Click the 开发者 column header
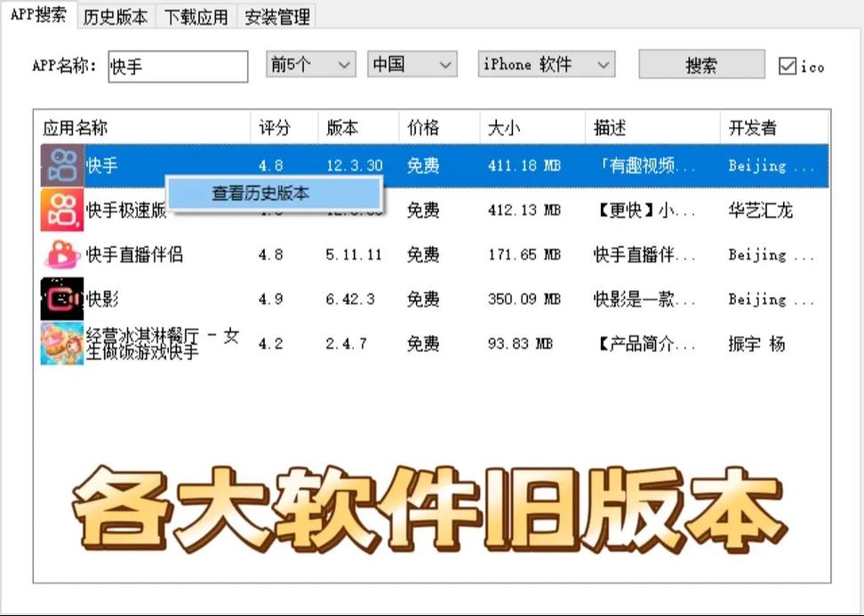This screenshot has width=864, height=616. tap(755, 126)
